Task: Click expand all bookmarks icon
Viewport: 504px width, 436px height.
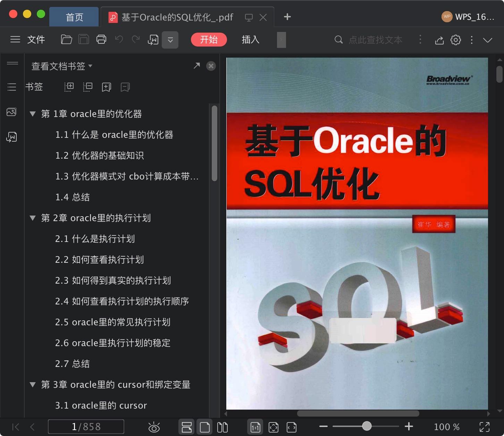Action: tap(69, 87)
